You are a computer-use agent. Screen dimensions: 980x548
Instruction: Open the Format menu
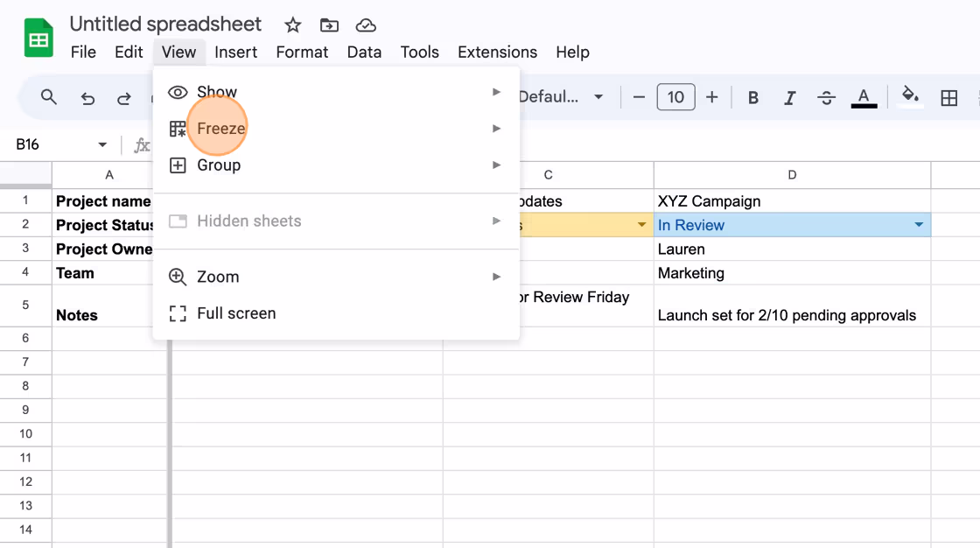[x=302, y=52]
